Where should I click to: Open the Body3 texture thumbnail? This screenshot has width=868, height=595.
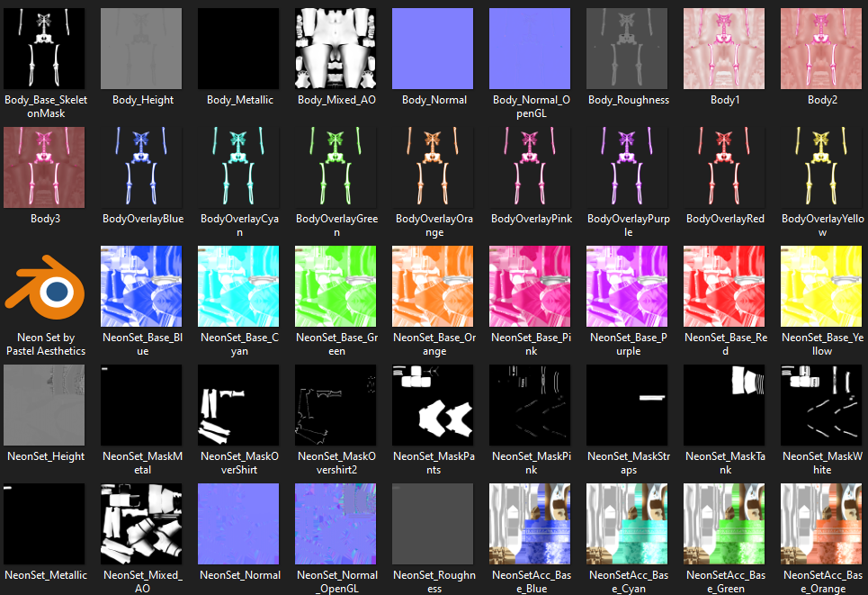(44, 167)
